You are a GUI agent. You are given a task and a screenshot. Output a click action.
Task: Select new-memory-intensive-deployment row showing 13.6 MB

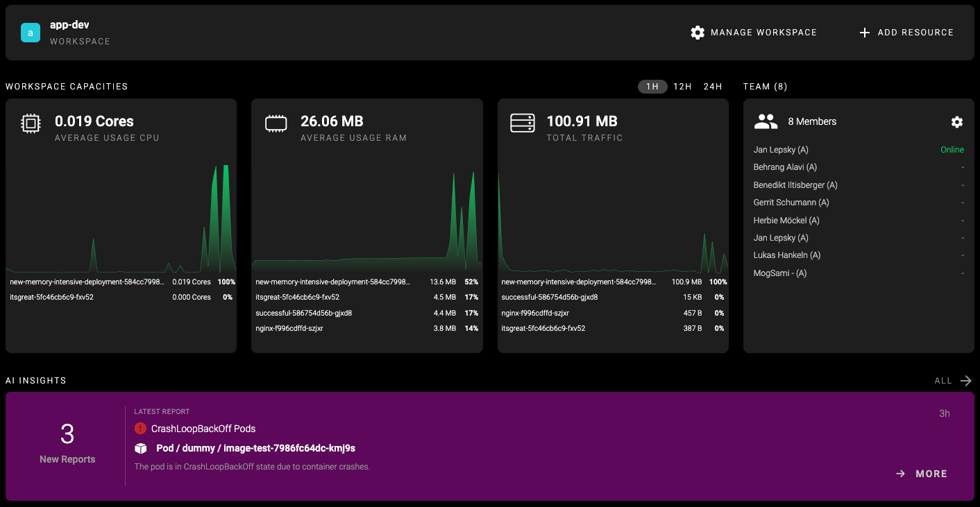(366, 282)
